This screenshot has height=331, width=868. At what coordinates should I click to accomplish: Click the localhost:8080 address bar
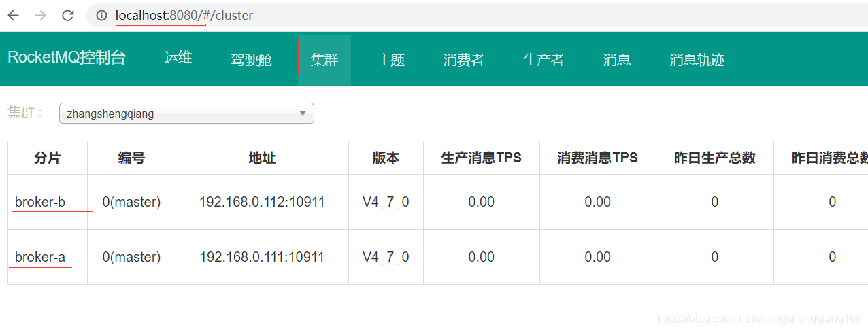tap(476, 15)
